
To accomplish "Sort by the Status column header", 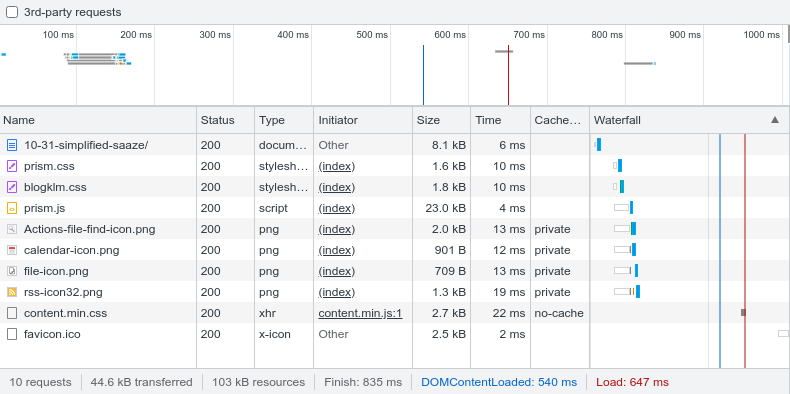I will [226, 120].
